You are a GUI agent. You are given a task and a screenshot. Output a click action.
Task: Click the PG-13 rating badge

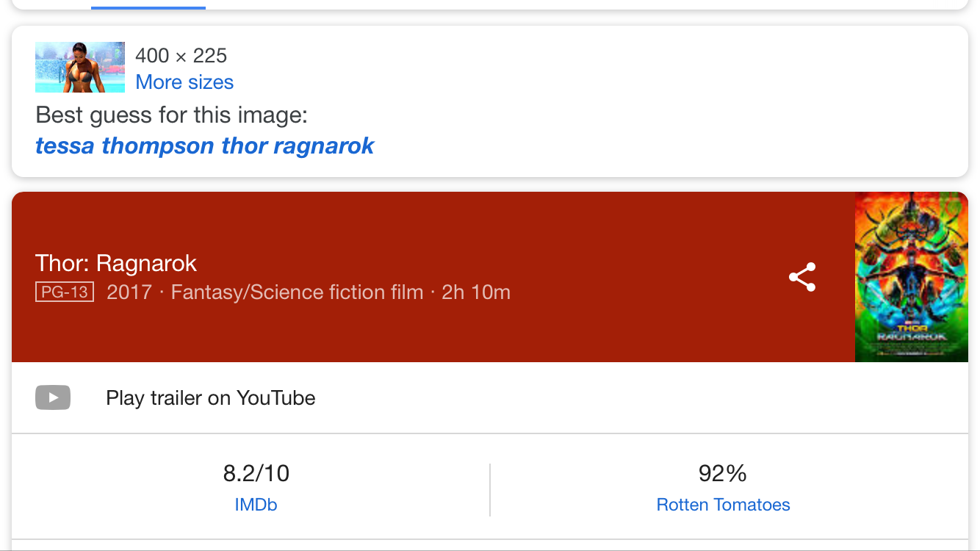(x=65, y=292)
